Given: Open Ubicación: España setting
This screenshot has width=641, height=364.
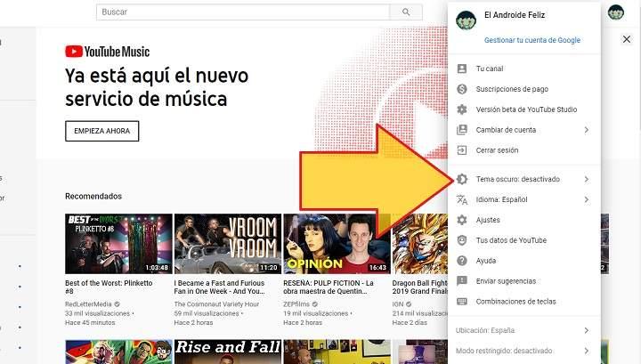Looking at the screenshot, I should tap(524, 330).
